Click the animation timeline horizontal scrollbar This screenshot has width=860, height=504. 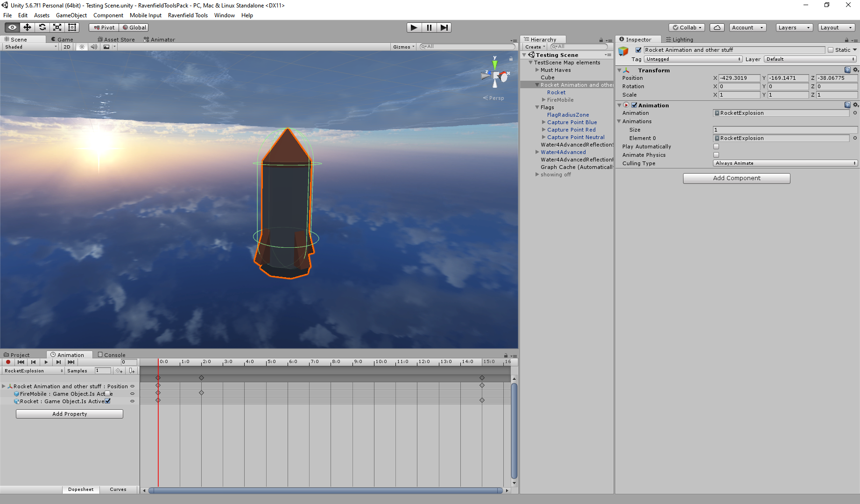[325, 490]
